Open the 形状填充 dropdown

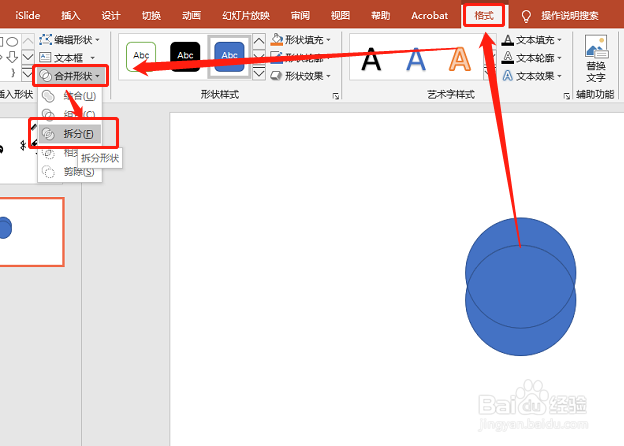click(301, 40)
